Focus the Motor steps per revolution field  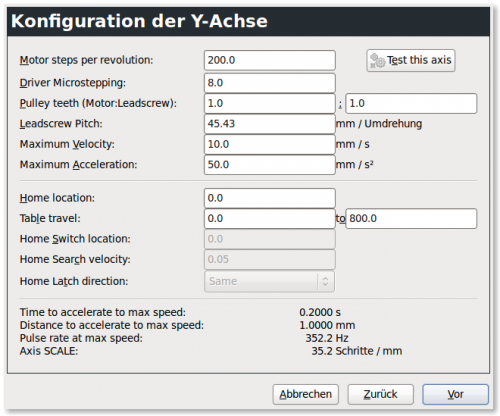269,60
